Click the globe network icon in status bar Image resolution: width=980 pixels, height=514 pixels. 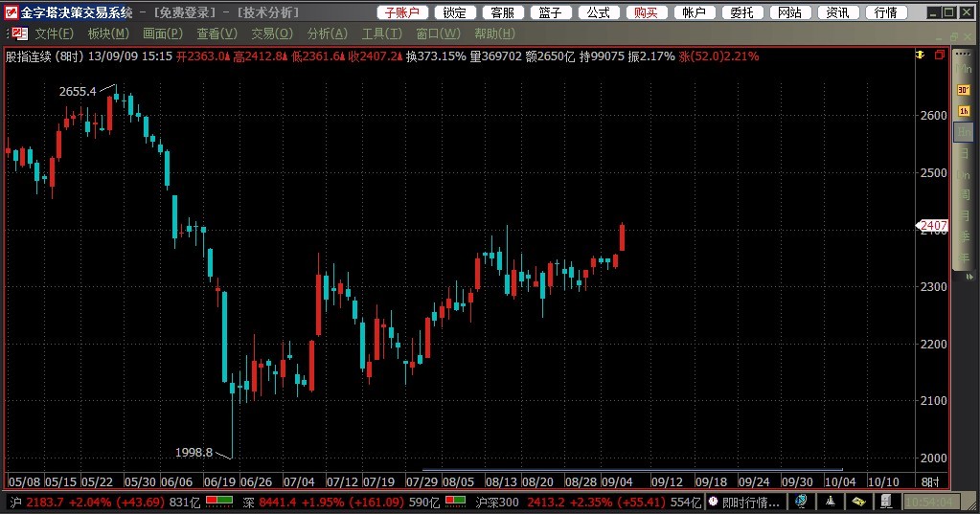pyautogui.click(x=801, y=502)
